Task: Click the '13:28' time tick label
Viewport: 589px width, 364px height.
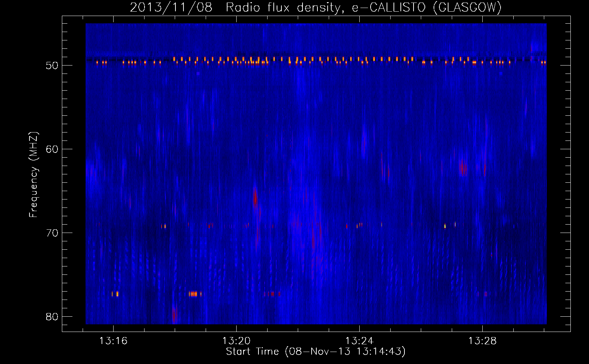Action: [x=482, y=341]
